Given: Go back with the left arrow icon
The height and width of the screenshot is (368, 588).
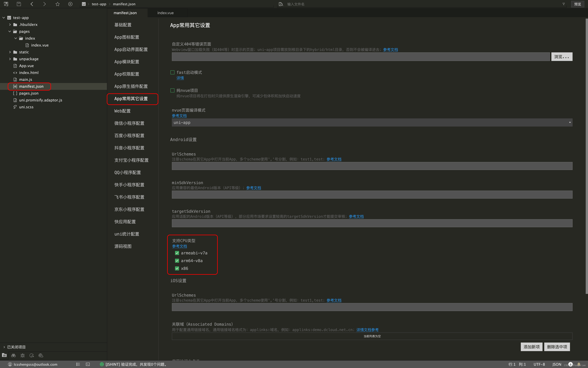Looking at the screenshot, I should tap(32, 4).
